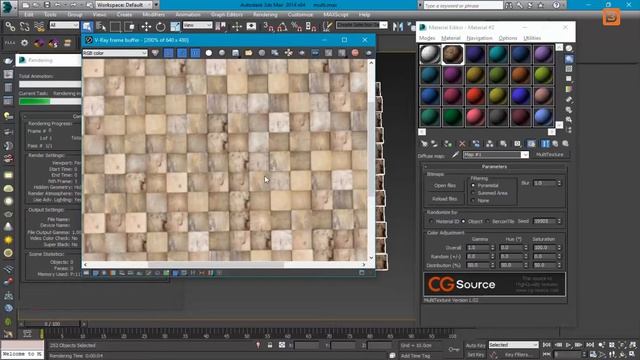The height and width of the screenshot is (360, 640).
Task: Toggle Backlight icon in Material Editor
Action: tap(569, 59)
